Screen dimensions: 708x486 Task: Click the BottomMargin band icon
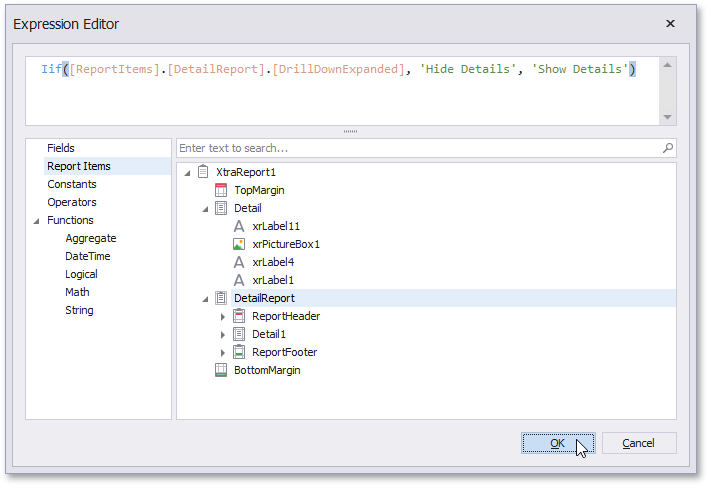222,370
